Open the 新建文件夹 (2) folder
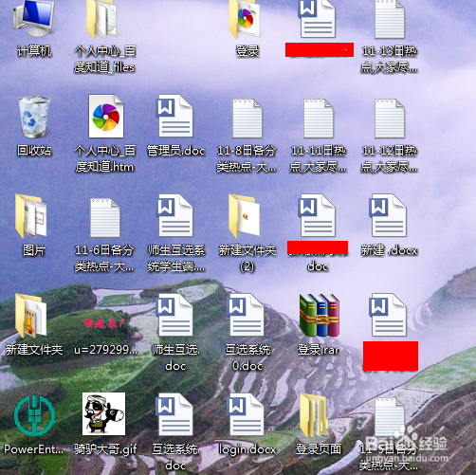This screenshot has height=475, width=476. (245, 216)
